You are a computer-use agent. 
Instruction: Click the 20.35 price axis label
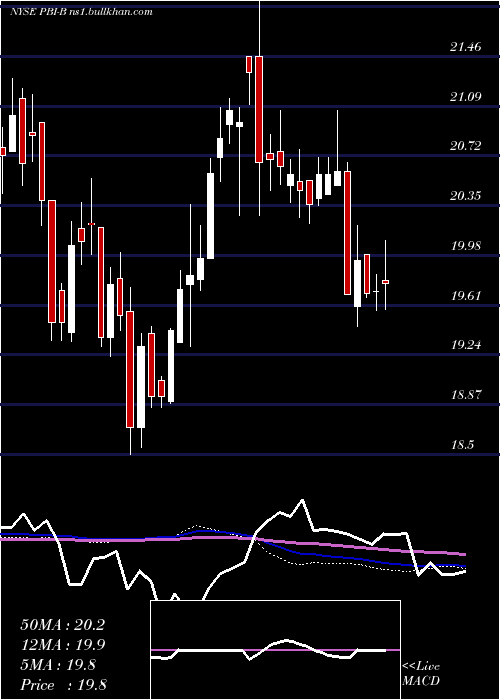(x=466, y=196)
